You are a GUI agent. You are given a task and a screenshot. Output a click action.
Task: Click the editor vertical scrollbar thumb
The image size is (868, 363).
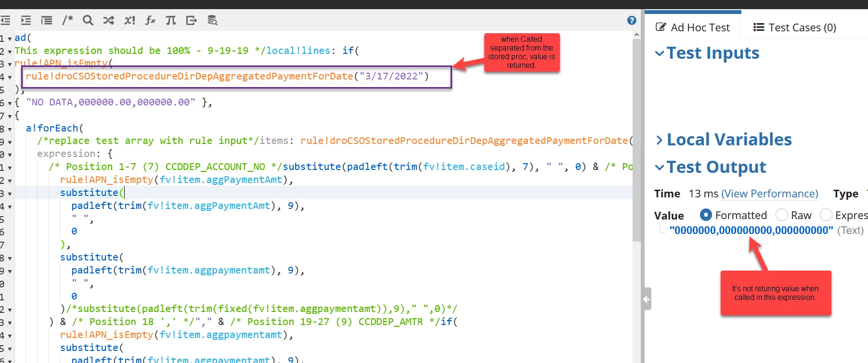[636, 141]
